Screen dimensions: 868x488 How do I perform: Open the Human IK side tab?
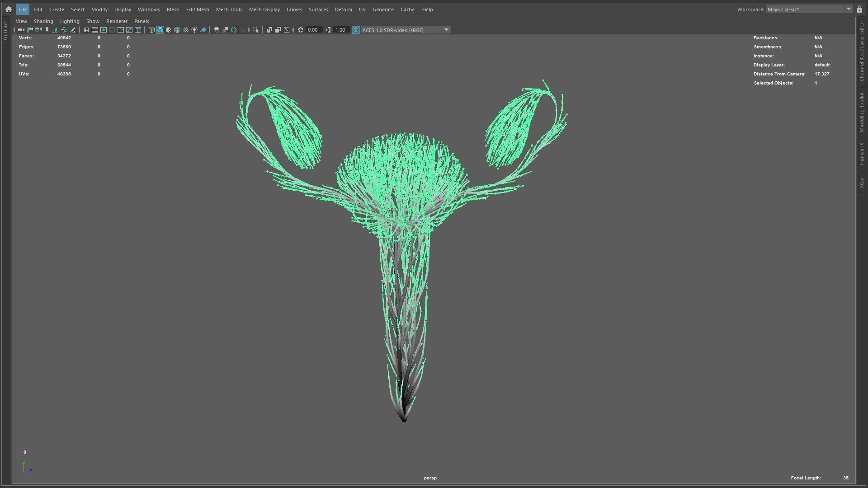[x=862, y=154]
